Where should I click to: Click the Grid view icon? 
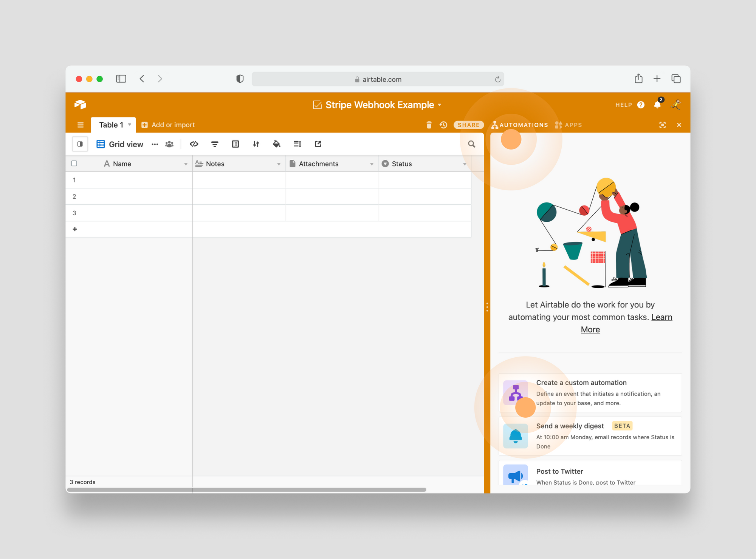(x=99, y=144)
